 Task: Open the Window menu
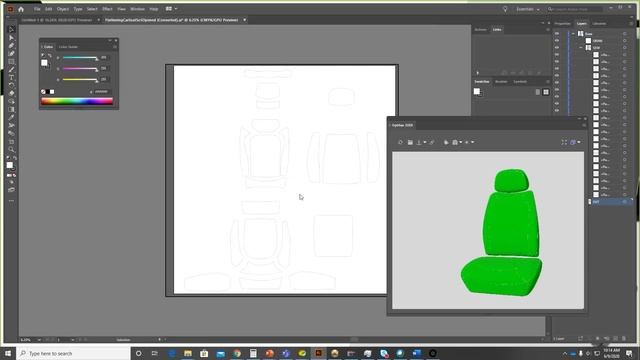tap(137, 9)
